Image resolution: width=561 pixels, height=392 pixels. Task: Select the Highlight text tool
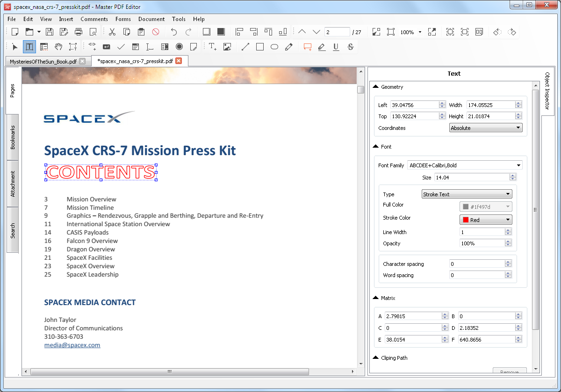point(322,47)
